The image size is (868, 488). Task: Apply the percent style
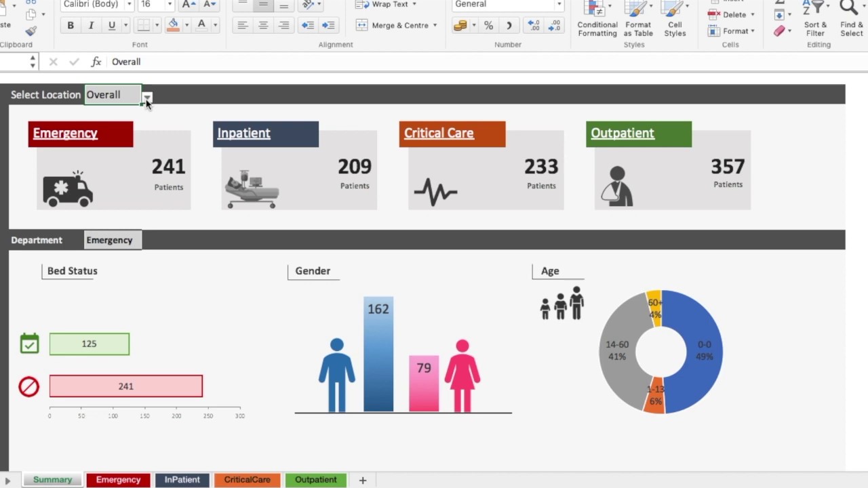488,26
